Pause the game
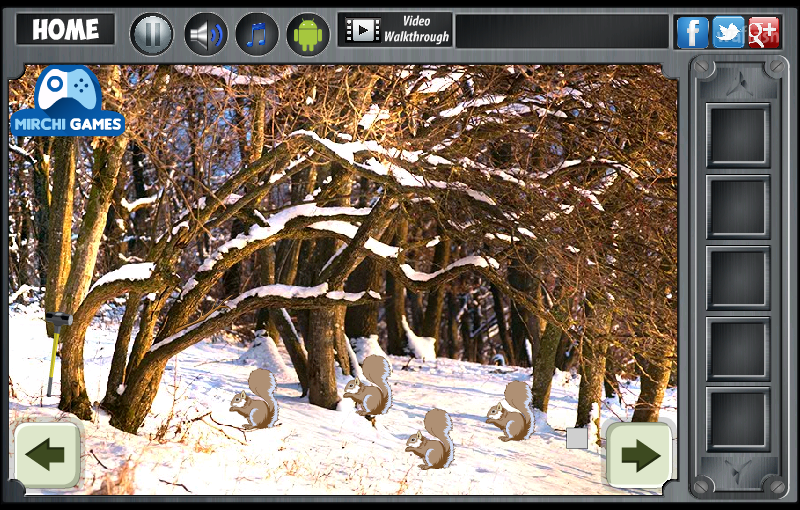 152,34
